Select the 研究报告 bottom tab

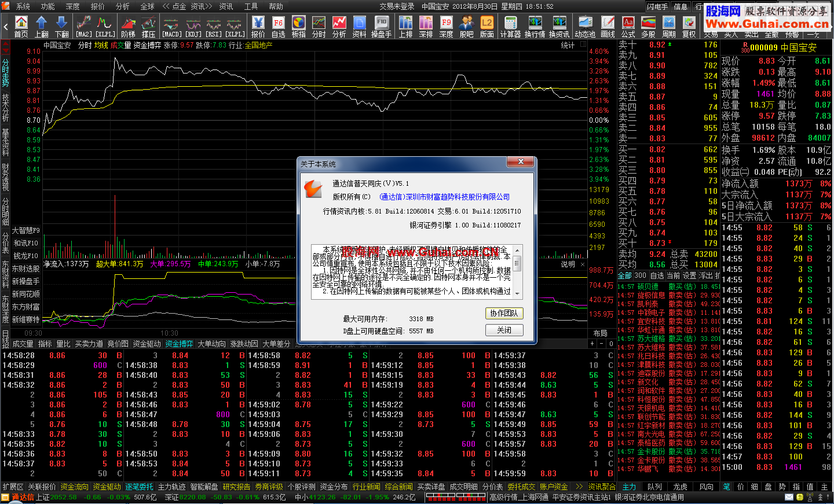[x=237, y=487]
